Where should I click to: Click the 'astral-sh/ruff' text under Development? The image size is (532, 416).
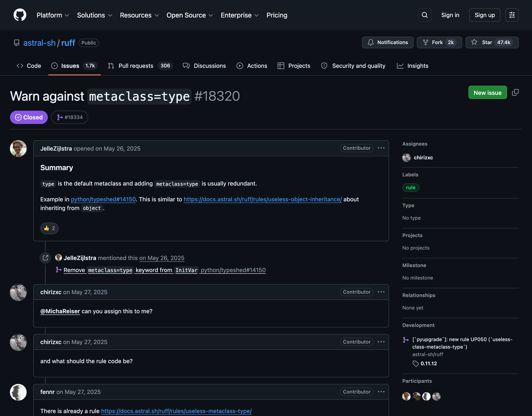(x=427, y=354)
